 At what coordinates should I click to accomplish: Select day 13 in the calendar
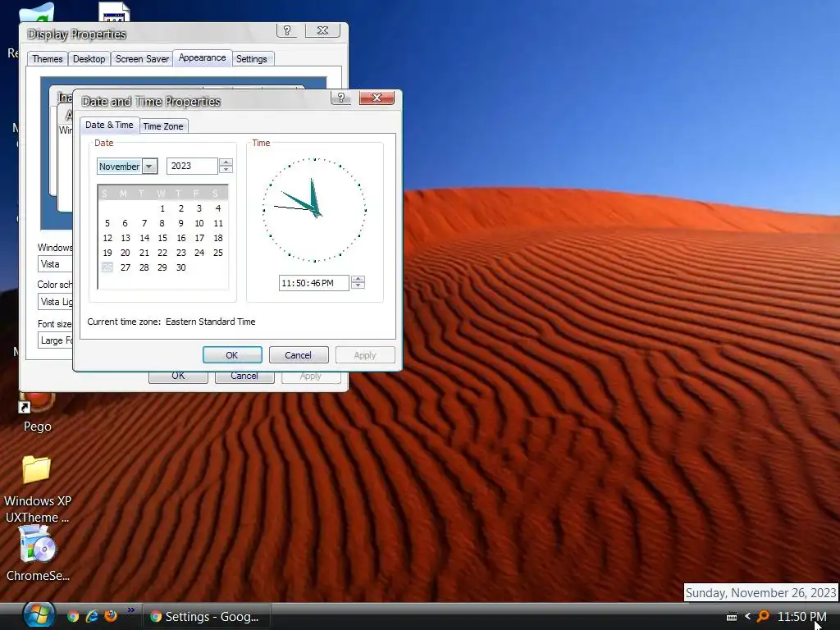point(126,238)
